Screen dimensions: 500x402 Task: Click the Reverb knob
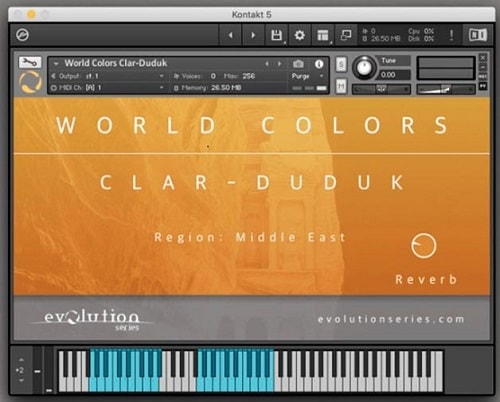(x=424, y=246)
